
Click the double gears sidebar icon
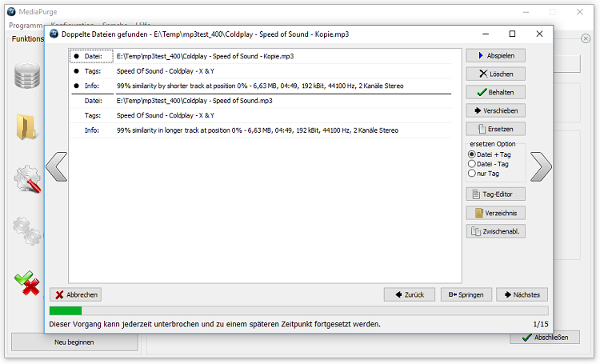pyautogui.click(x=27, y=231)
